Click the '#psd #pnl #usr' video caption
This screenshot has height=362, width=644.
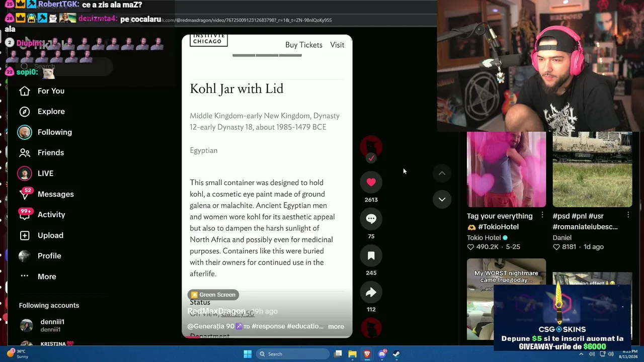585,221
